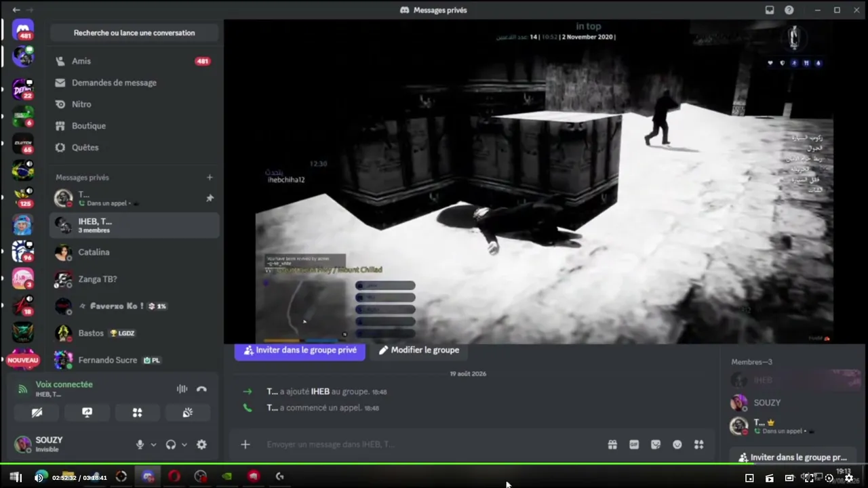Open the sticker picker

click(x=656, y=445)
